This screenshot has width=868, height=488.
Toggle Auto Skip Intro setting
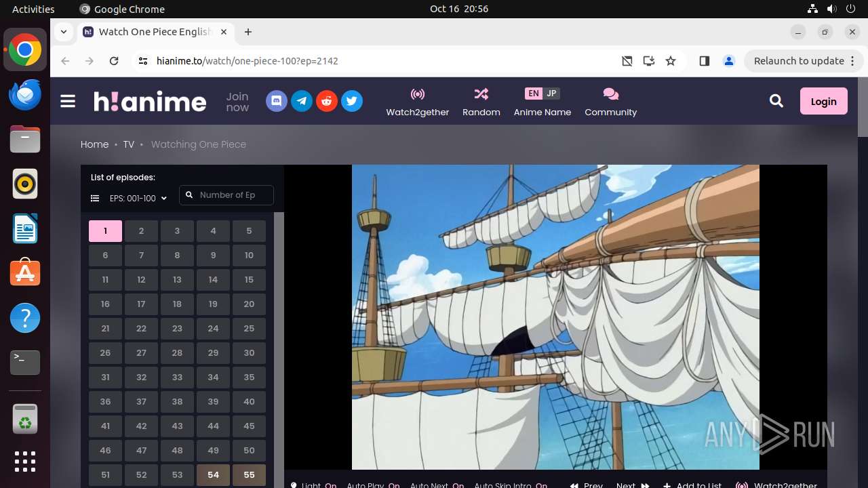tap(511, 485)
